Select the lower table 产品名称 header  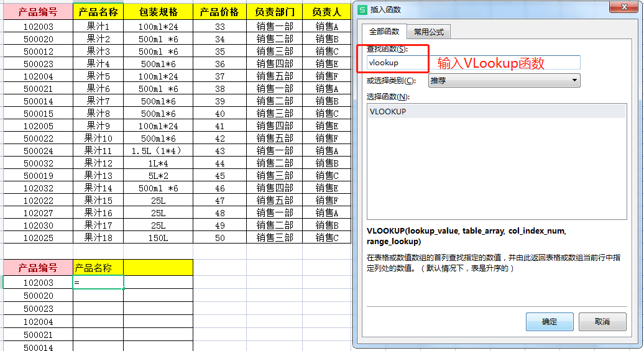click(98, 268)
